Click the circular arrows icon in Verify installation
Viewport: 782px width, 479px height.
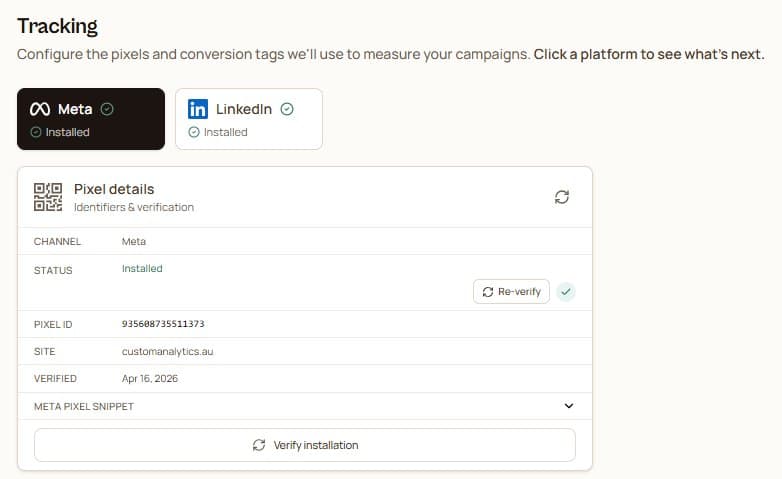click(259, 445)
